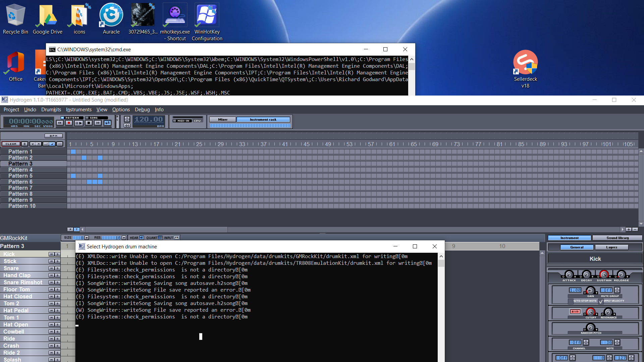Open the Mixer panel

pyautogui.click(x=223, y=119)
